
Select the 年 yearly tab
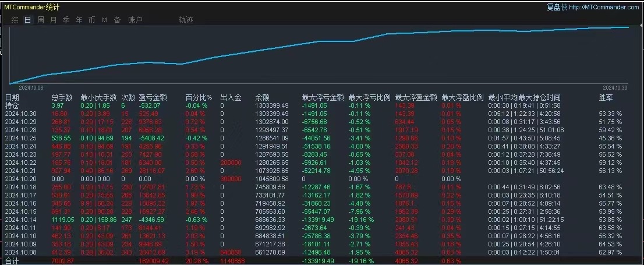pos(79,20)
